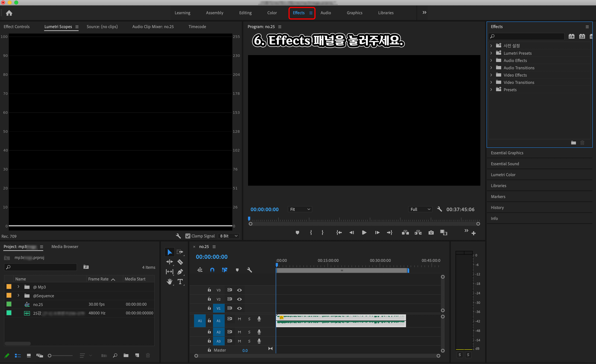Screen dimensions: 596x364
Task: Toggle timeline Snap magnet icon
Action: pos(212,270)
